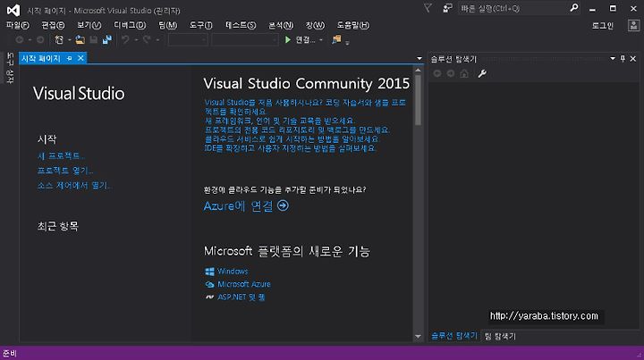Click the account avatar icon next to 로그인
Viewport: 644px width, 360px height.
[633, 25]
